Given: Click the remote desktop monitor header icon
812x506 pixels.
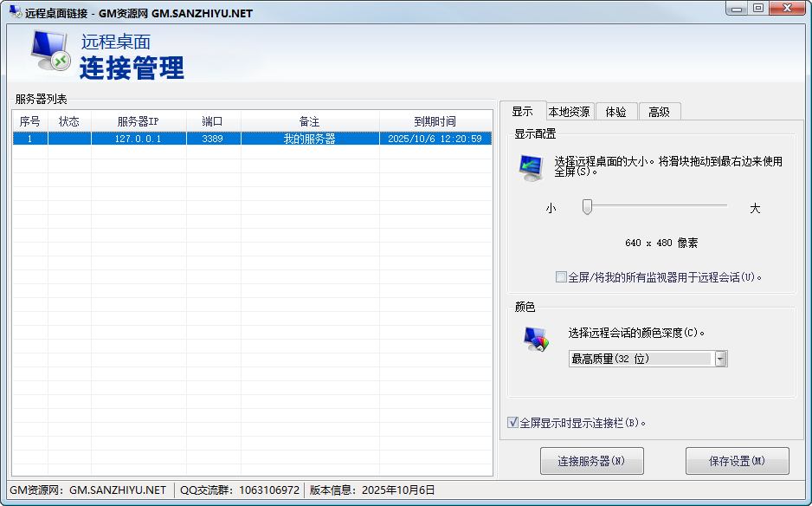Looking at the screenshot, I should [52, 52].
